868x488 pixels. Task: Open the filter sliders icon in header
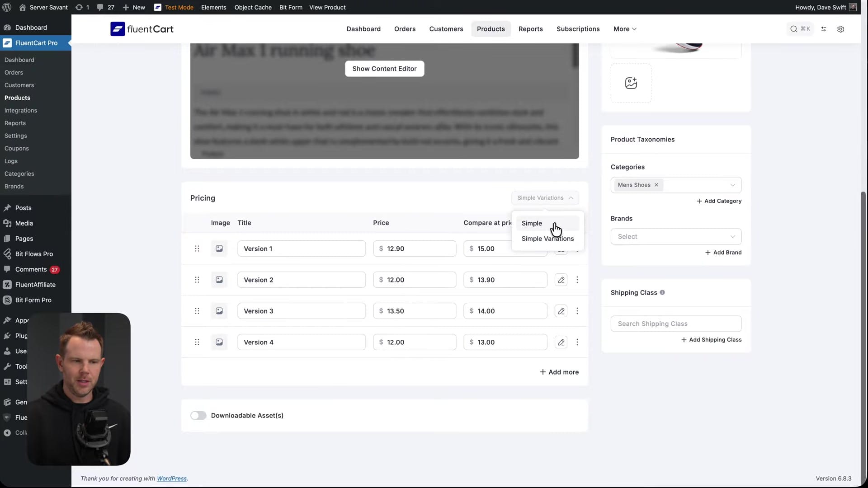coord(824,29)
